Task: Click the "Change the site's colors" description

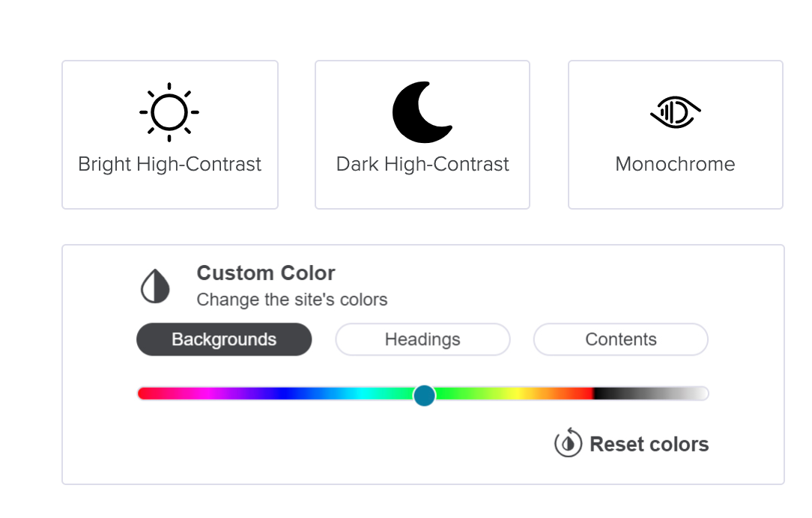Action: [292, 300]
